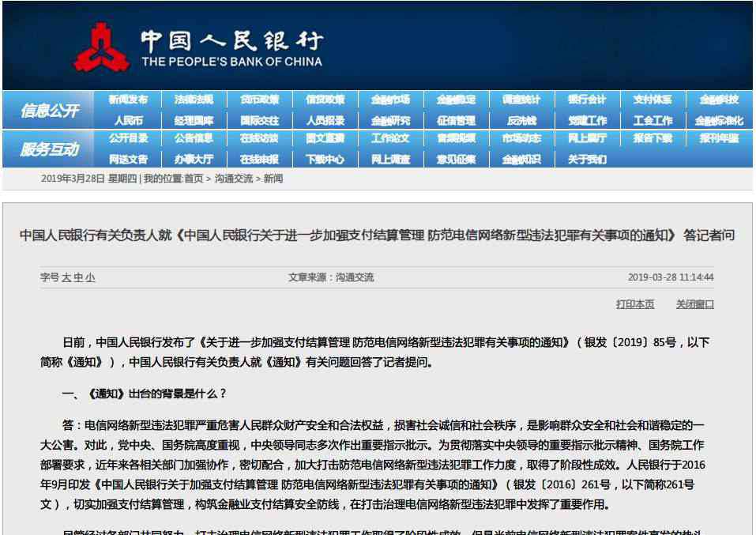The width and height of the screenshot is (756, 535).
Task: Click 关于我们 in the navigation
Action: click(x=587, y=159)
